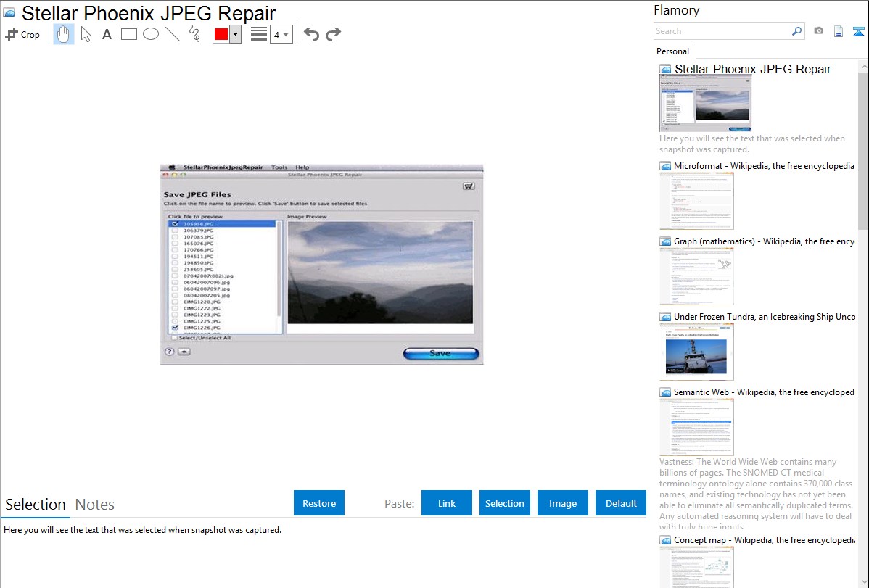Click the Flamory app icon beside page title
869x588 pixels.
[9, 13]
